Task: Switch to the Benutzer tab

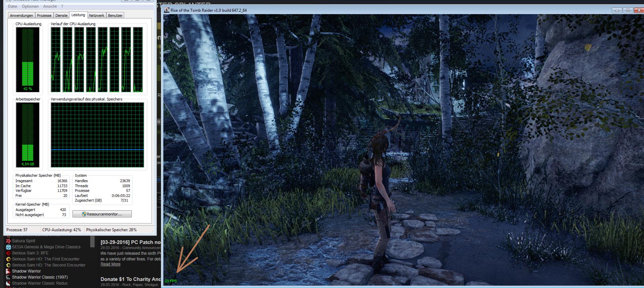Action: coord(115,15)
